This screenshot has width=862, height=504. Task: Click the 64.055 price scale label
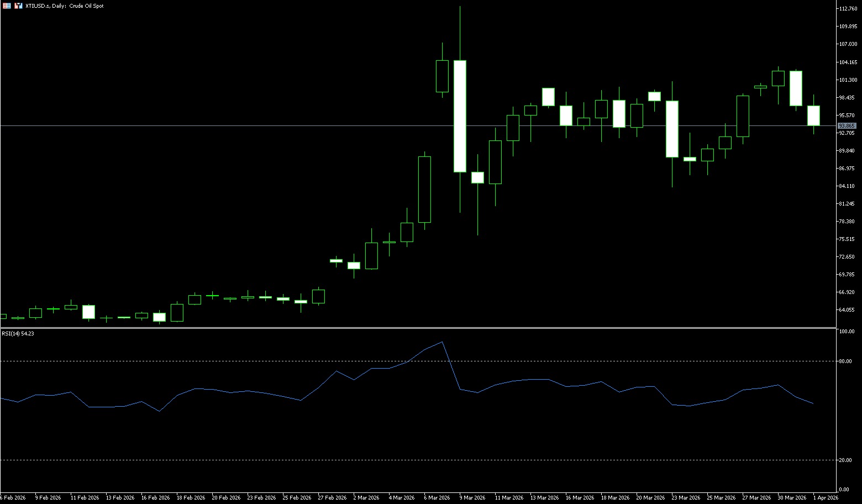[847, 310]
